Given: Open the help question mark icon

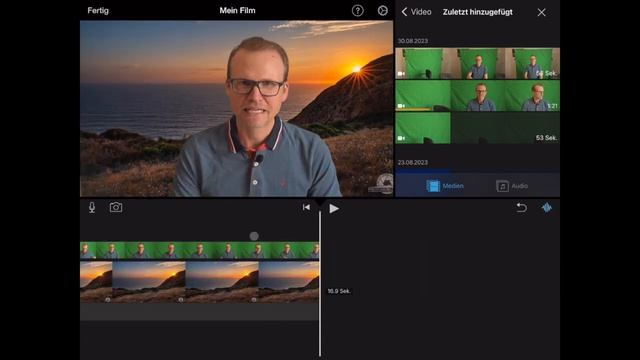Looking at the screenshot, I should coord(358,11).
